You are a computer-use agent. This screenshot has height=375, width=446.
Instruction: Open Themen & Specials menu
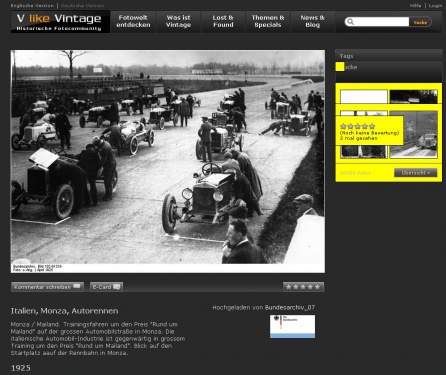(268, 21)
